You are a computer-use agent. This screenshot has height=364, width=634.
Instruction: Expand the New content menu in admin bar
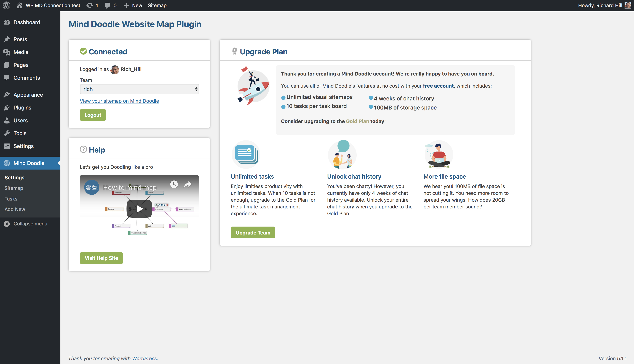click(x=133, y=5)
